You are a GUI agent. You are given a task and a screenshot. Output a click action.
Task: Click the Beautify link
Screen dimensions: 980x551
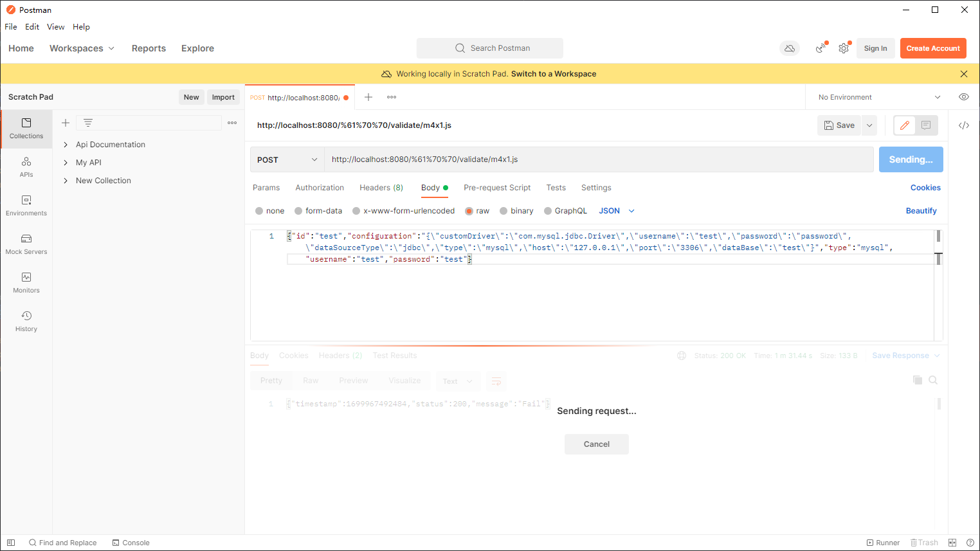921,211
